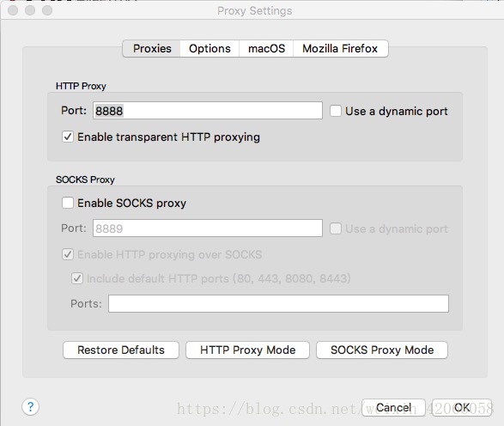Screen dimensions: 504x426
Task: Enable dynamic port for HTTP Proxy
Action: click(x=335, y=111)
